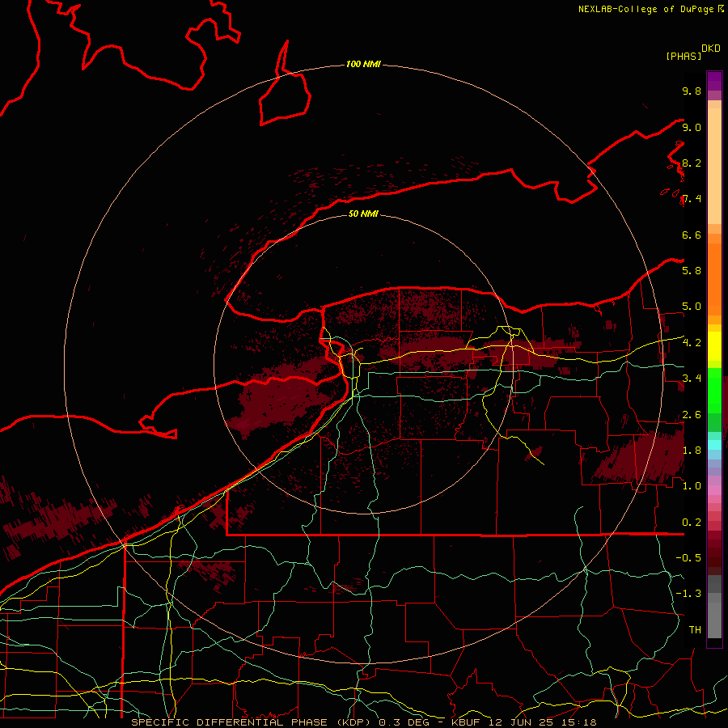728x728 pixels.
Task: Click the 50 NMI range ring label
Action: 363,214
